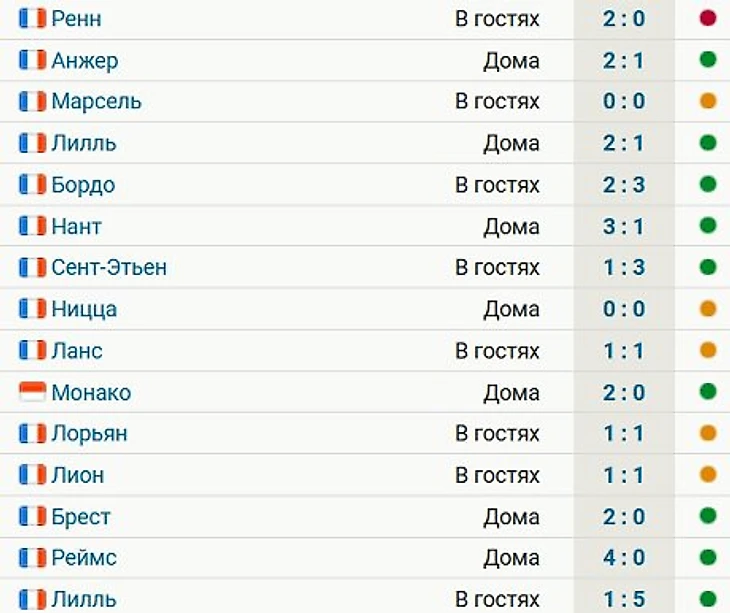Click the green win dot for Анжер
Viewport: 730px width, 613px height.
point(708,60)
